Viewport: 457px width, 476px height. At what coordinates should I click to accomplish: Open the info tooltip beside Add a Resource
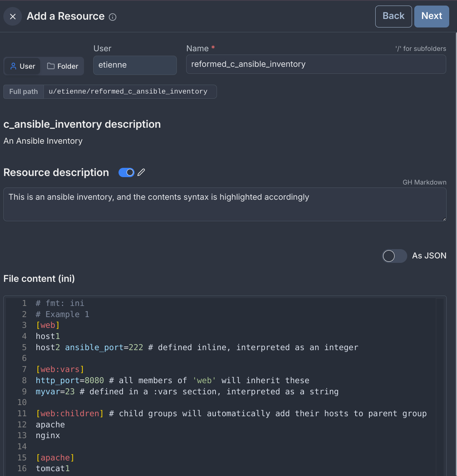[113, 17]
